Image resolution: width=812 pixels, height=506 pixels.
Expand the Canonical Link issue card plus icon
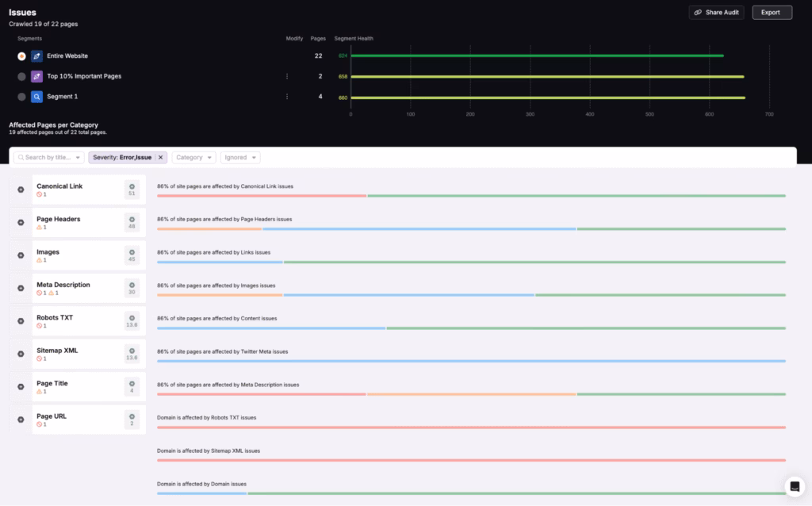21,189
